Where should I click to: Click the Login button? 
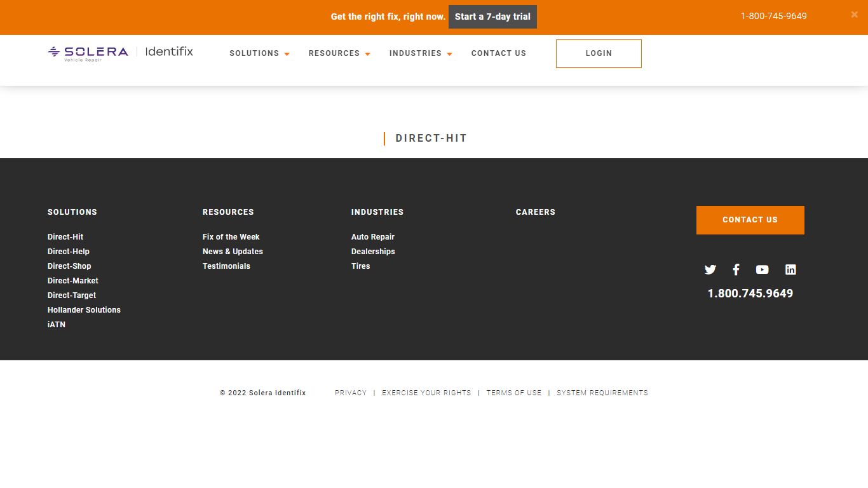coord(599,53)
